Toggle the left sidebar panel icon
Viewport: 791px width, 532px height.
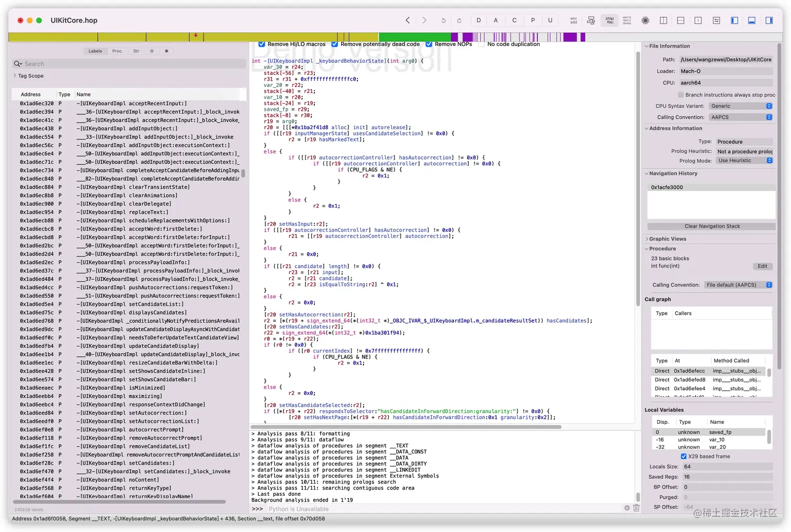734,20
